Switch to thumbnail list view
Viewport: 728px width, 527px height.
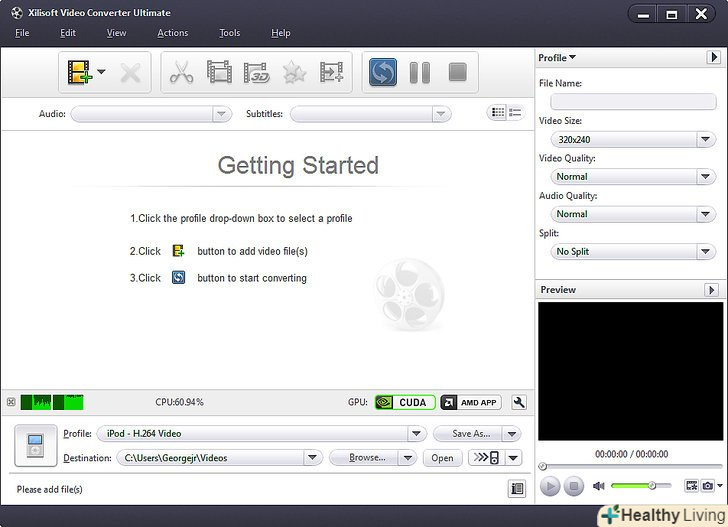coord(497,113)
